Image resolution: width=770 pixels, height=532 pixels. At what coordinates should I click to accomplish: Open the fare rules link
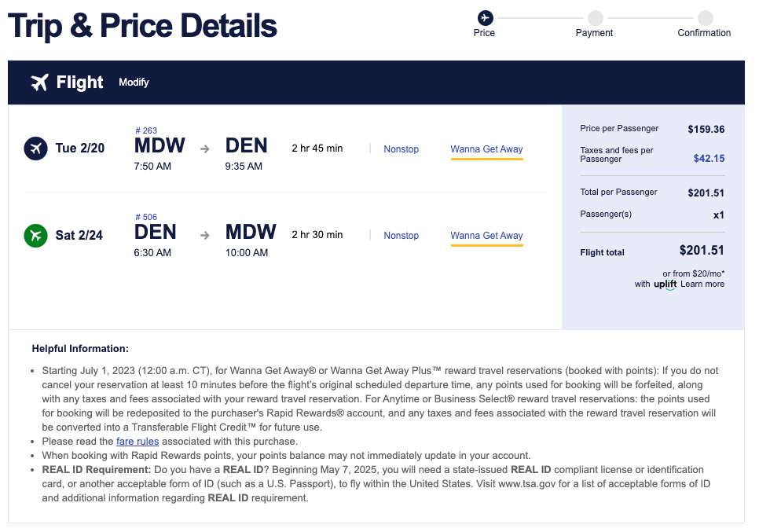137,441
